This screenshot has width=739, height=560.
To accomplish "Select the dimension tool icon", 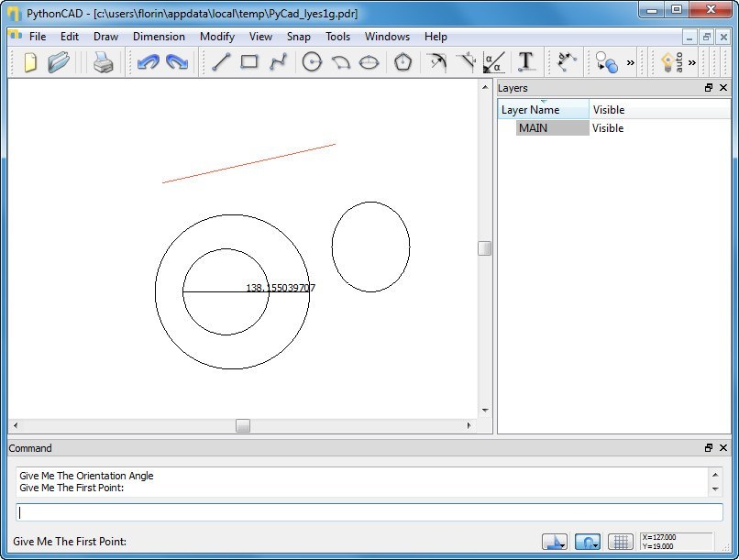I will tap(566, 61).
